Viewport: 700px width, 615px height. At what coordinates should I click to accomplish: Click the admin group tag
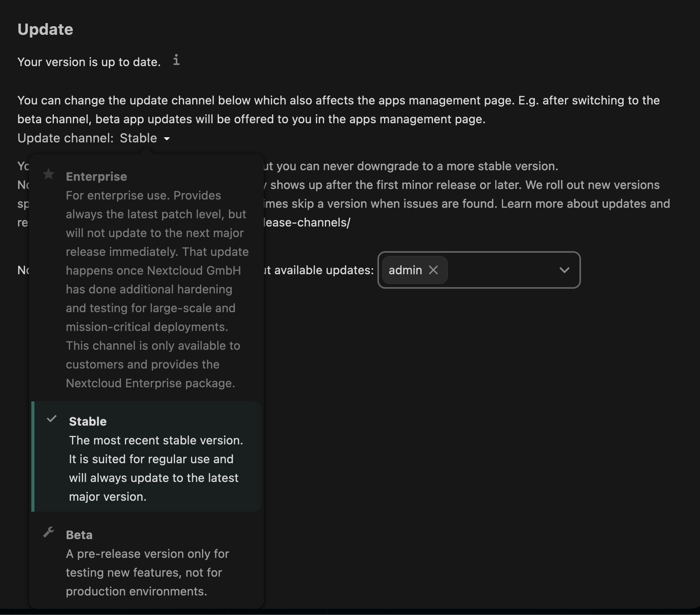click(405, 270)
